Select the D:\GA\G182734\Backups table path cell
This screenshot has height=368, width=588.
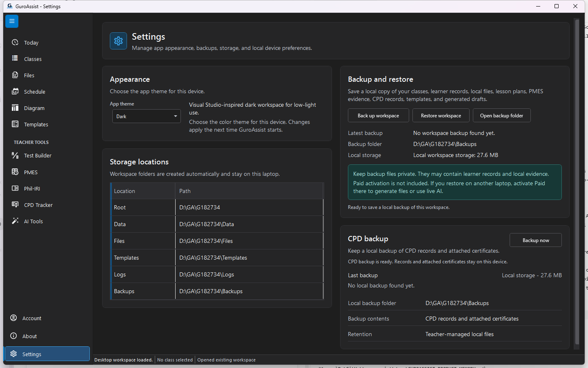[249, 291]
